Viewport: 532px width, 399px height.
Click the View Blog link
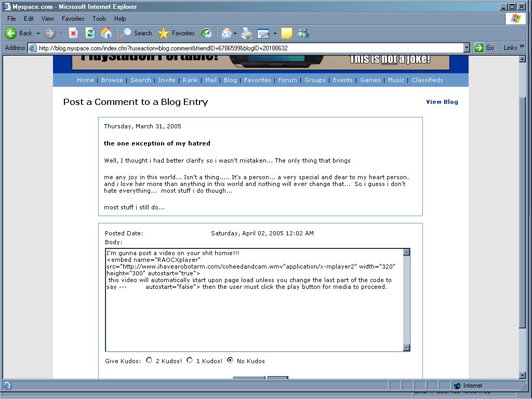pos(442,102)
